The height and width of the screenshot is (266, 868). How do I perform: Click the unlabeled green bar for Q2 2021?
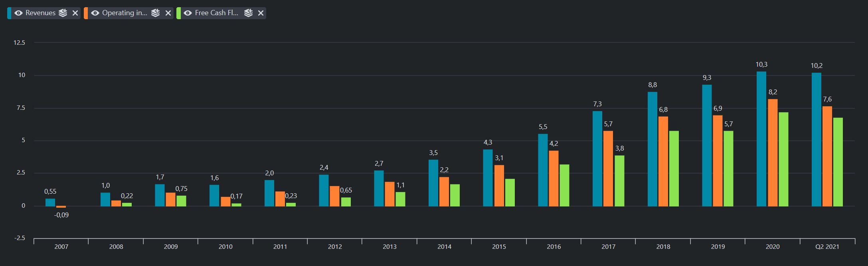(x=838, y=162)
